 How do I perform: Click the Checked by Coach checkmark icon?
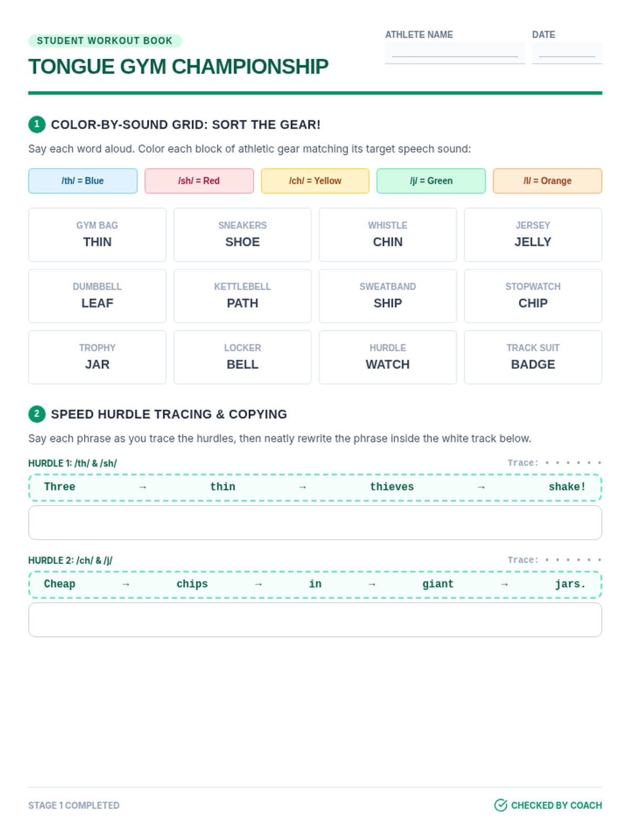tap(501, 805)
